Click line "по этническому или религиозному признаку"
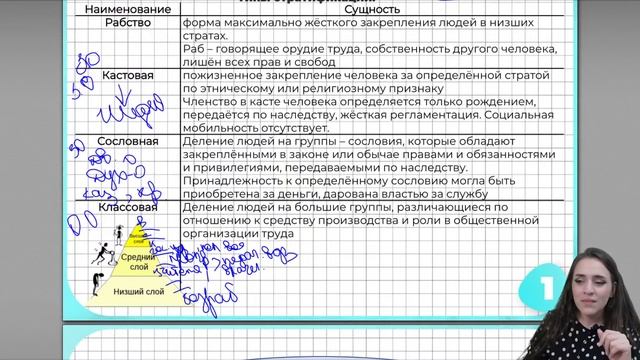This screenshot has height=360, width=640. pyautogui.click(x=313, y=89)
